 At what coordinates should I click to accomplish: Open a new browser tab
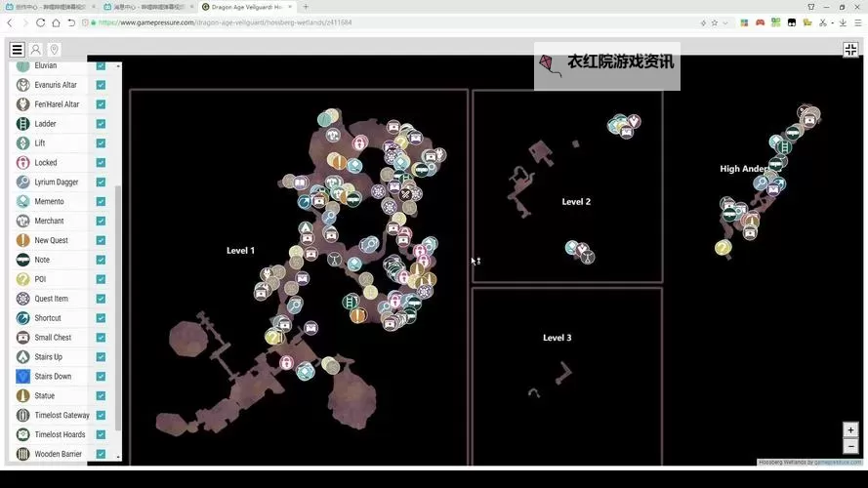[x=306, y=7]
